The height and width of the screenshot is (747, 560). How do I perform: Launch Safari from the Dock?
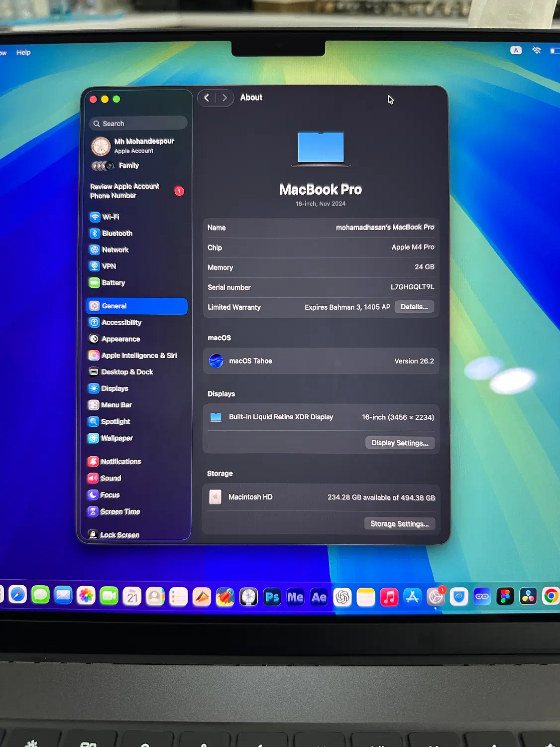(x=18, y=594)
